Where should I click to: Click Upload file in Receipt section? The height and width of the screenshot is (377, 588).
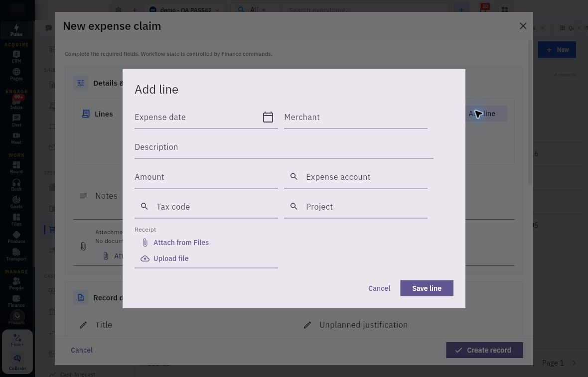(164, 258)
